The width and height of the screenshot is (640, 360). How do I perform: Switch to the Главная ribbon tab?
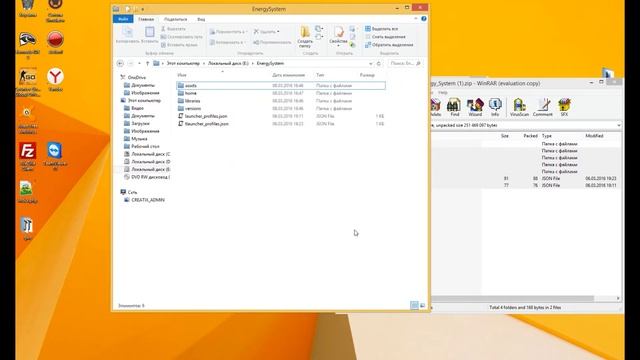tap(146, 19)
